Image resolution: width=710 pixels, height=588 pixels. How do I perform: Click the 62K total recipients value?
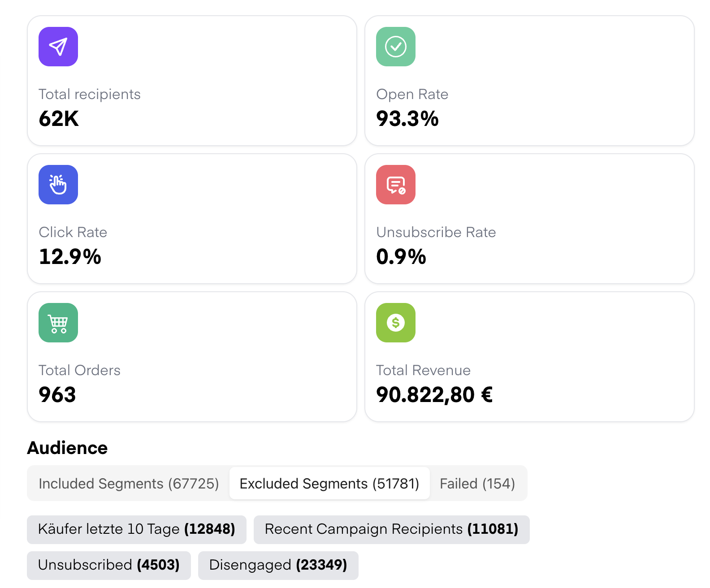59,119
